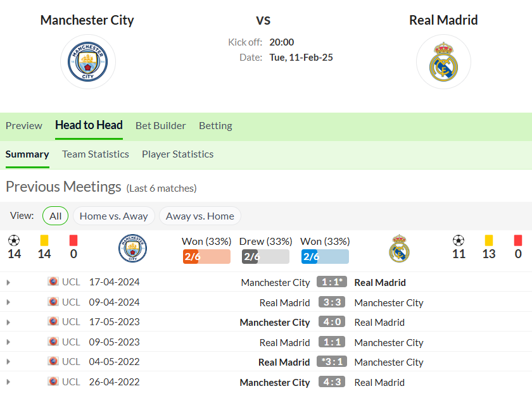Expand the 26-04-2022 match row
Screen dimensions: 532x403
(x=8, y=382)
